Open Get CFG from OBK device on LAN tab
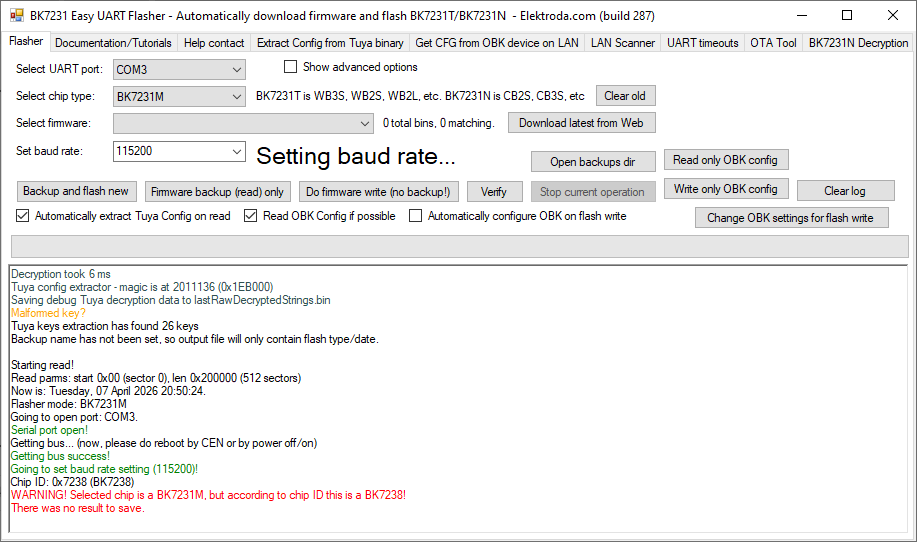Viewport: 917px width, 542px height. (497, 43)
